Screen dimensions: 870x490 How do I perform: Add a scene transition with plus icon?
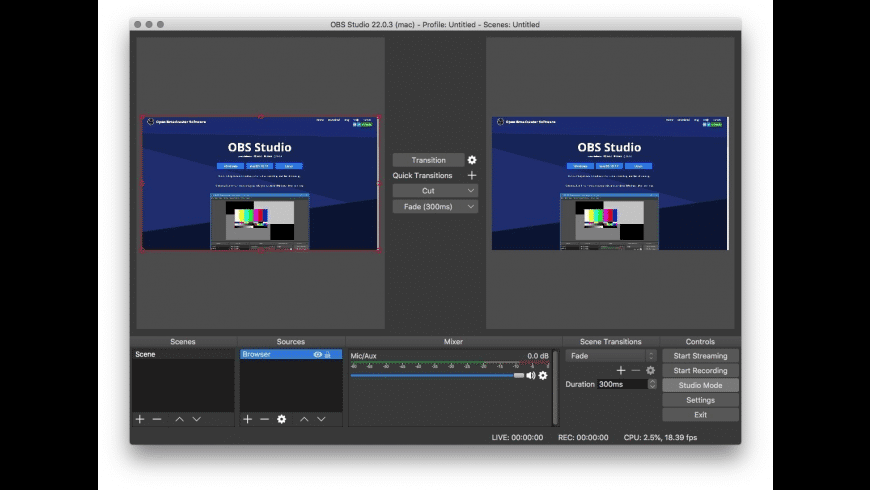coord(620,370)
